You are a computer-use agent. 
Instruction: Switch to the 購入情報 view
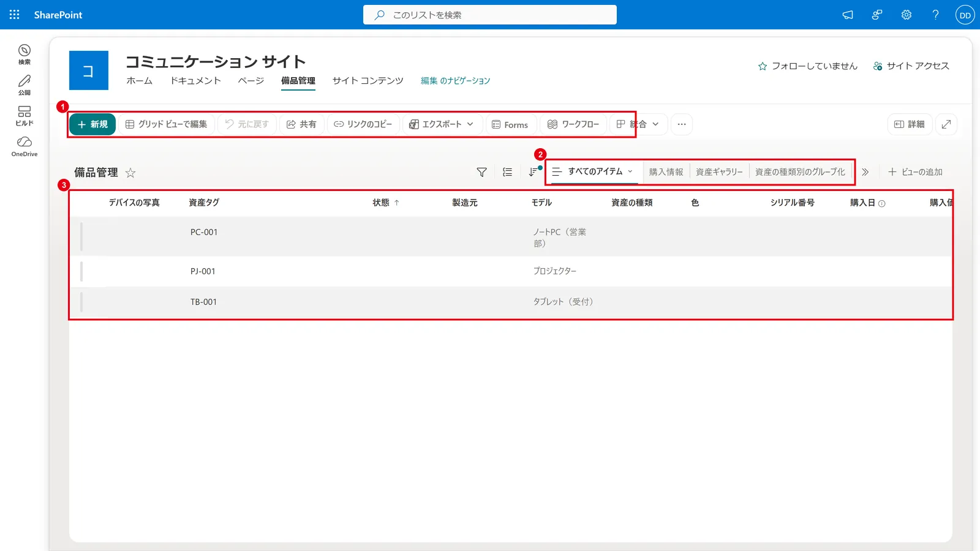pyautogui.click(x=666, y=172)
